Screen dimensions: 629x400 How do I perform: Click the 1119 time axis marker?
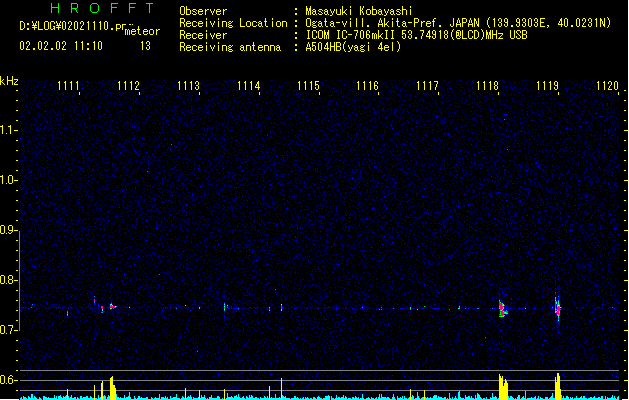[x=547, y=86]
